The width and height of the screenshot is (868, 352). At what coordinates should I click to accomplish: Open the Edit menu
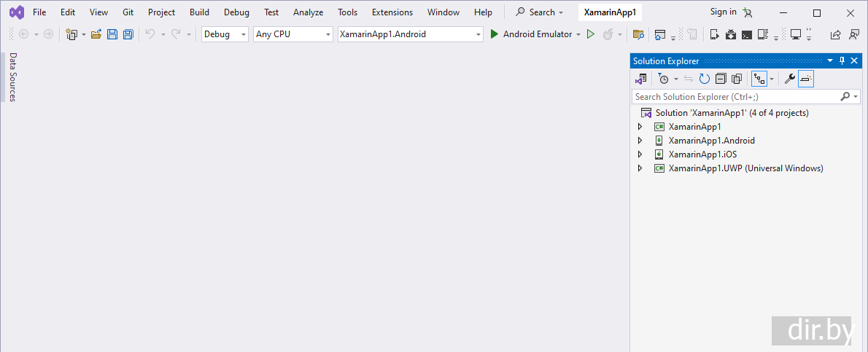[68, 12]
